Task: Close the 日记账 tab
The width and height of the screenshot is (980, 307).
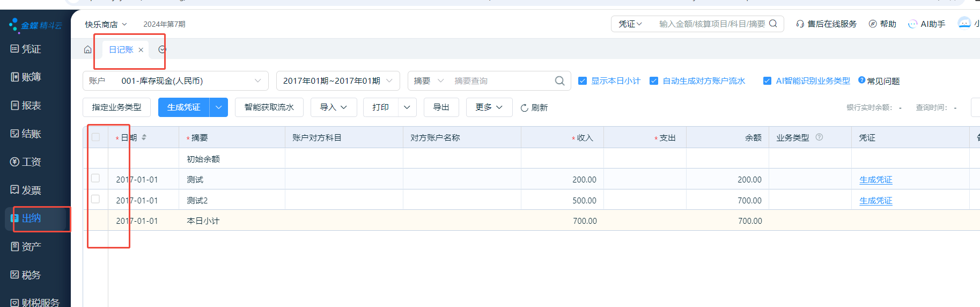Action: (141, 50)
